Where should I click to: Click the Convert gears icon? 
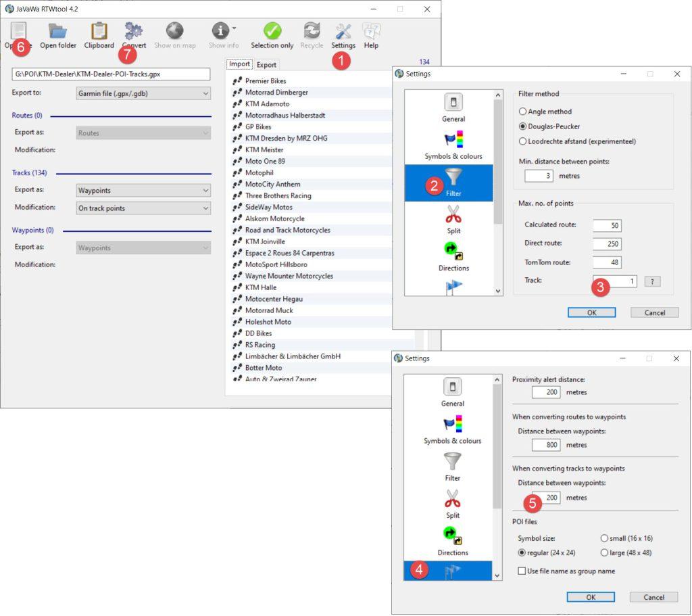point(134,31)
